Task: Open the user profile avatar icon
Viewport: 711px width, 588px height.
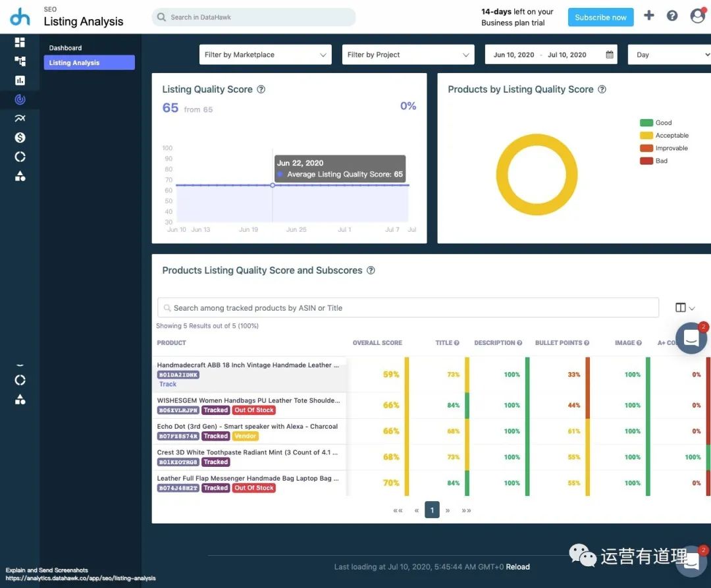Action: [x=697, y=16]
